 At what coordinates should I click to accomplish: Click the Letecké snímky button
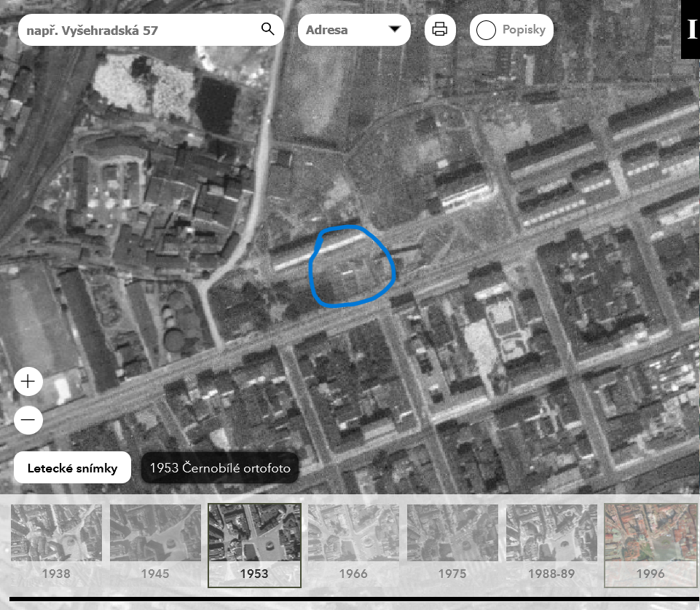(72, 467)
